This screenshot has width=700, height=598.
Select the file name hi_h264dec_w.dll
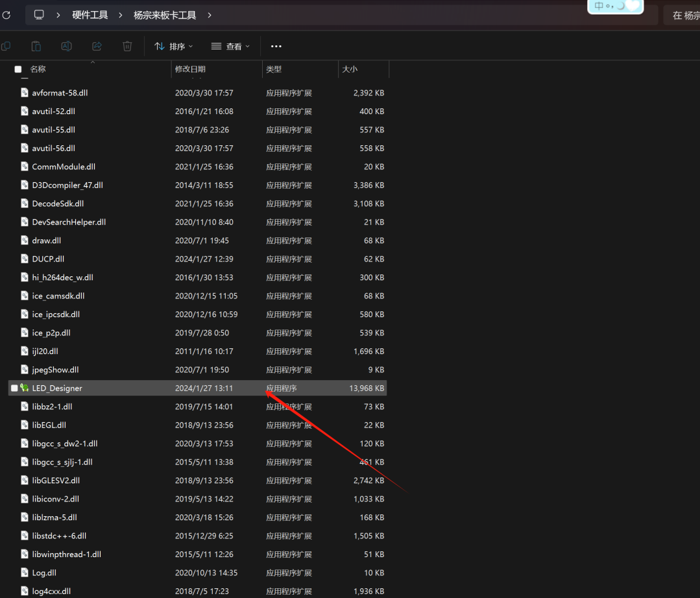pyautogui.click(x=62, y=278)
